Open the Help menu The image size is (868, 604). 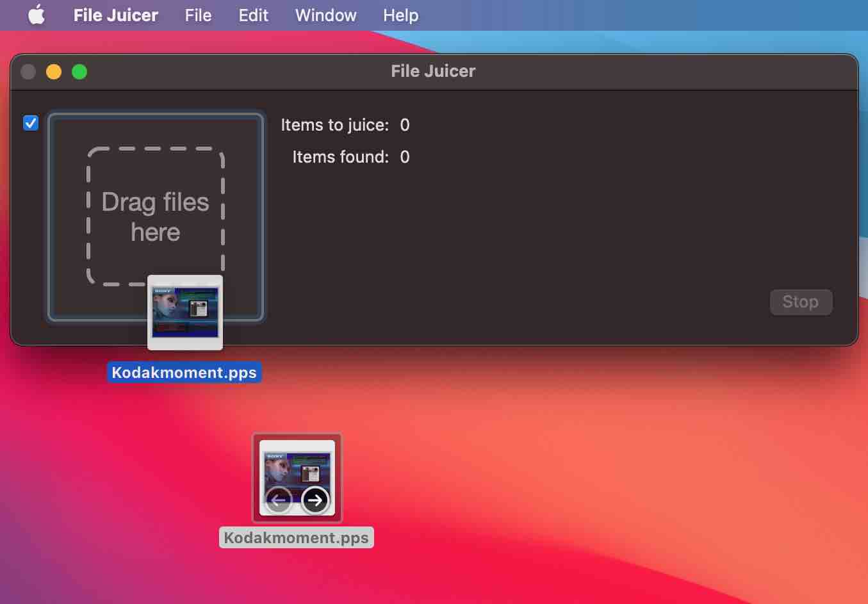[x=400, y=15]
